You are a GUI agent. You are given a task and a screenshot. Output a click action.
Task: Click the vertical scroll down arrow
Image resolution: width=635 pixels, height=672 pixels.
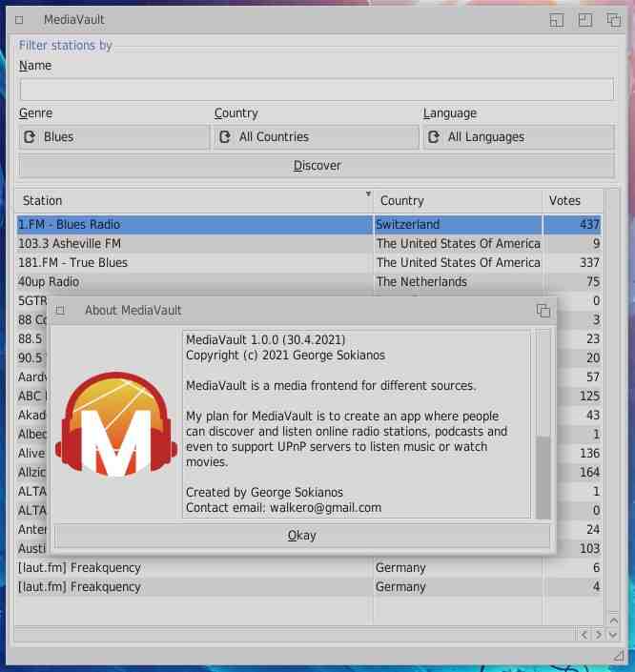tap(613, 634)
